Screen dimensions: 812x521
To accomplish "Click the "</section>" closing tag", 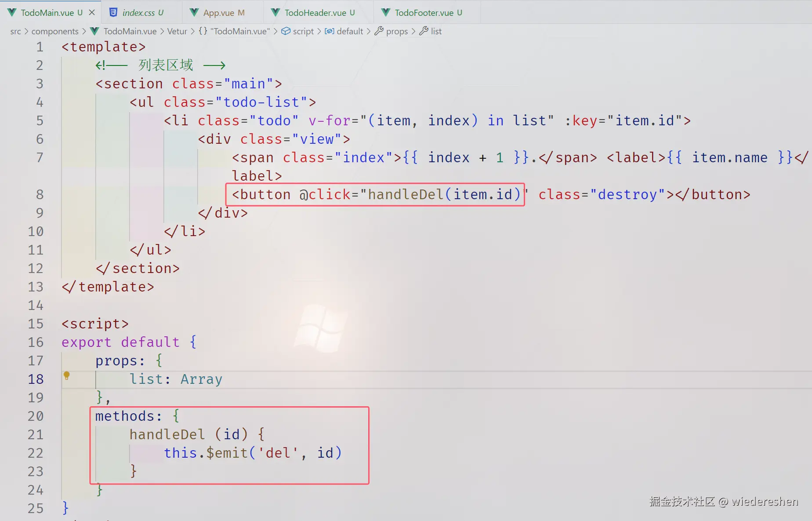I will click(x=138, y=268).
